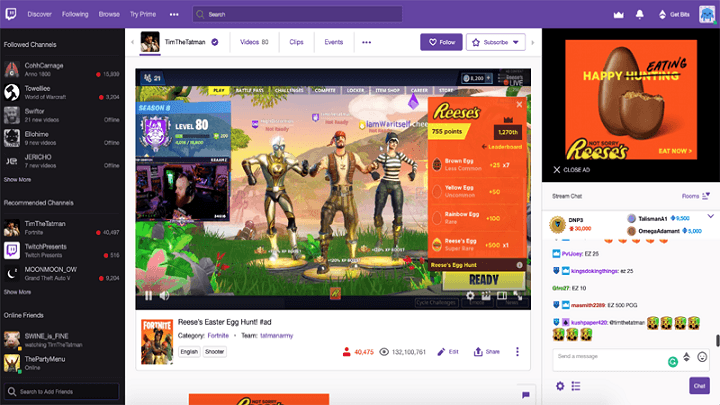Open chat settings gear
720x405 pixels.
click(560, 386)
